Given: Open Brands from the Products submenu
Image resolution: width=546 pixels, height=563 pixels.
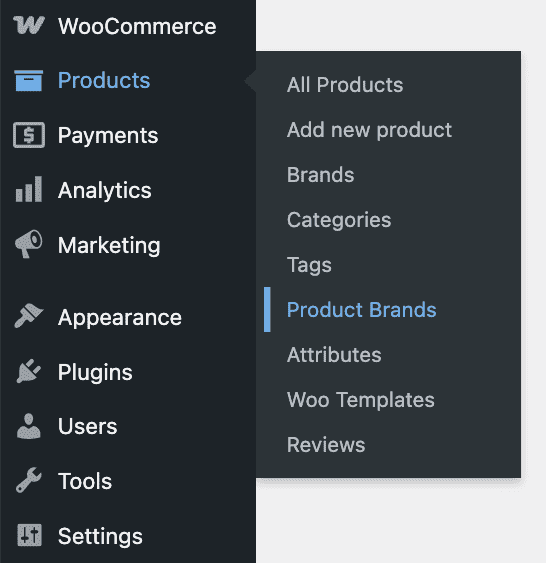Looking at the screenshot, I should 321,175.
